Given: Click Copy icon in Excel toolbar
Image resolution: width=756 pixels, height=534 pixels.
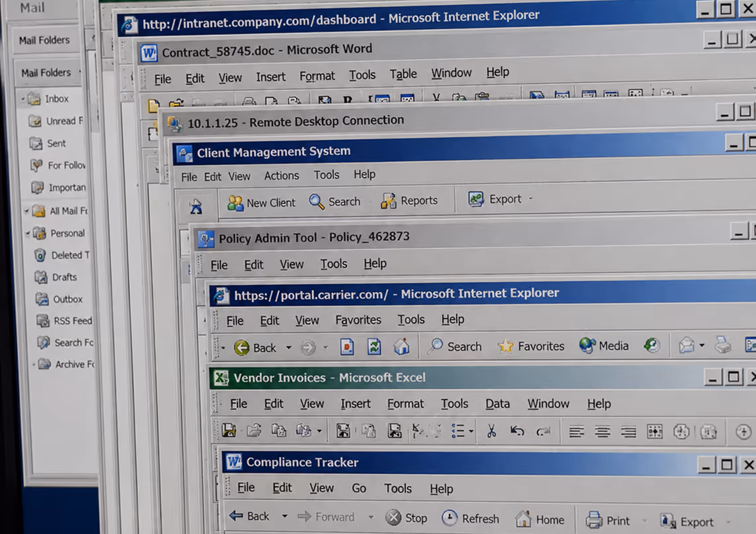Looking at the screenshot, I should coord(278,430).
